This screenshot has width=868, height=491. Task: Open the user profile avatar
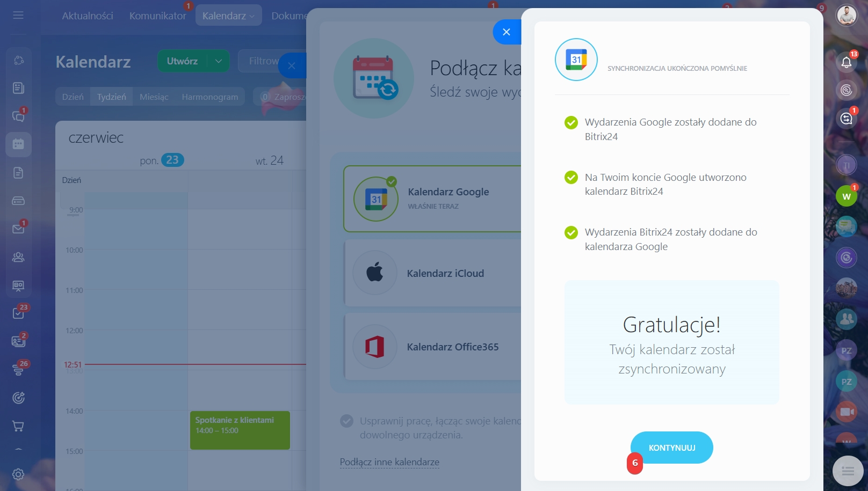point(847,15)
